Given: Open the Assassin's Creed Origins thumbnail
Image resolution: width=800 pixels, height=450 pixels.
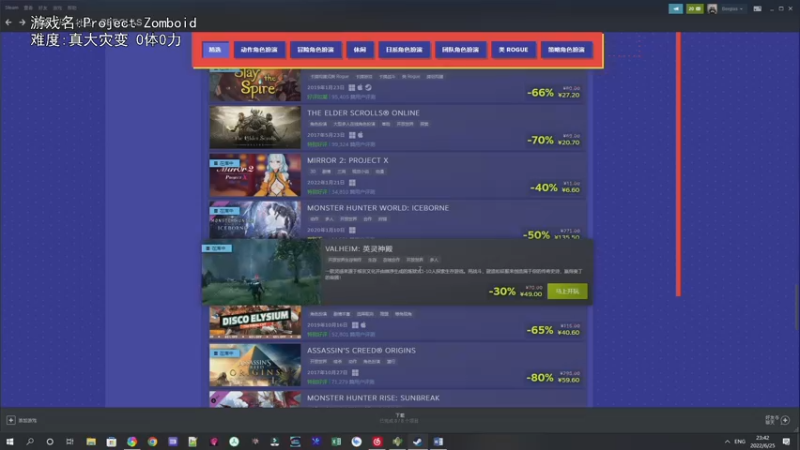Looking at the screenshot, I should click(255, 365).
